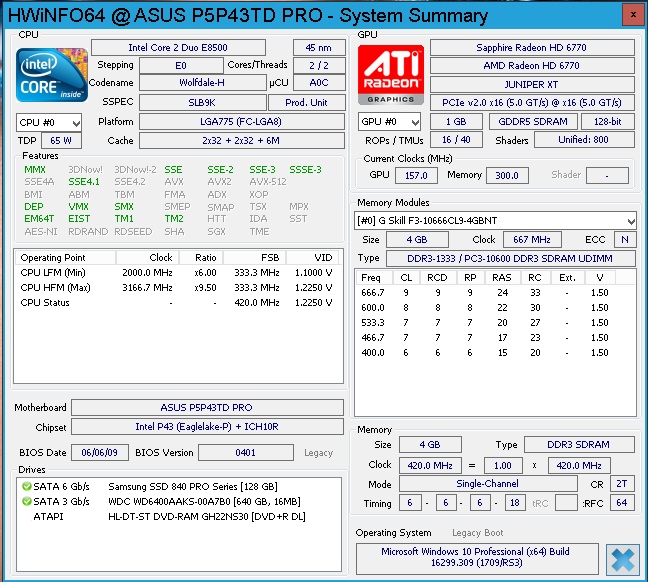Click the Windows 10 Professional OS field
648x582 pixels.
[476, 557]
